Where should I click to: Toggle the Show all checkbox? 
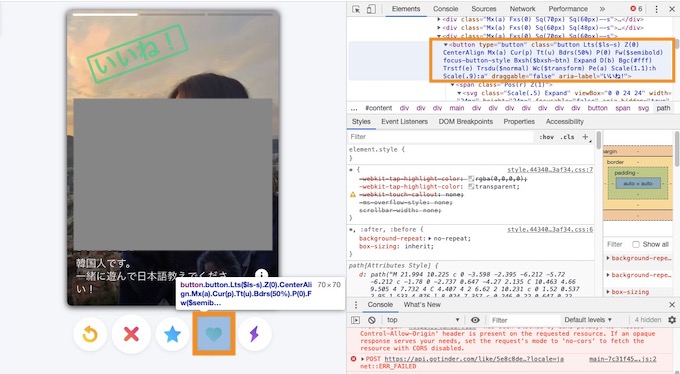point(636,244)
